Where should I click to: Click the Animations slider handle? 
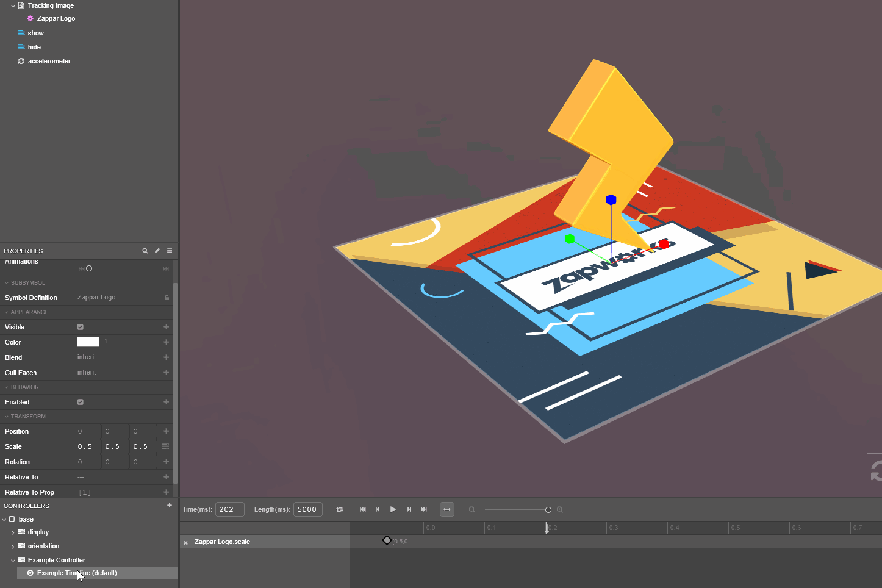pyautogui.click(x=89, y=268)
